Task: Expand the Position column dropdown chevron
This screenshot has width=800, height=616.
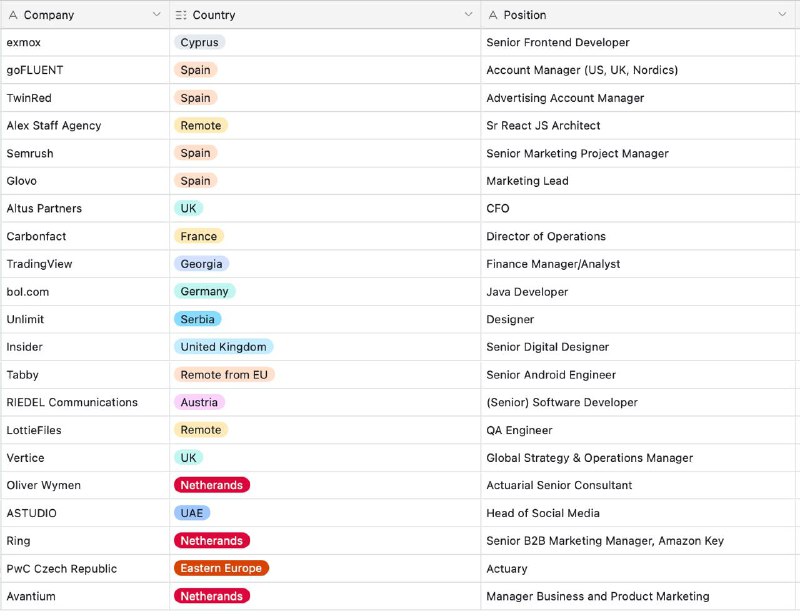Action: tap(782, 14)
